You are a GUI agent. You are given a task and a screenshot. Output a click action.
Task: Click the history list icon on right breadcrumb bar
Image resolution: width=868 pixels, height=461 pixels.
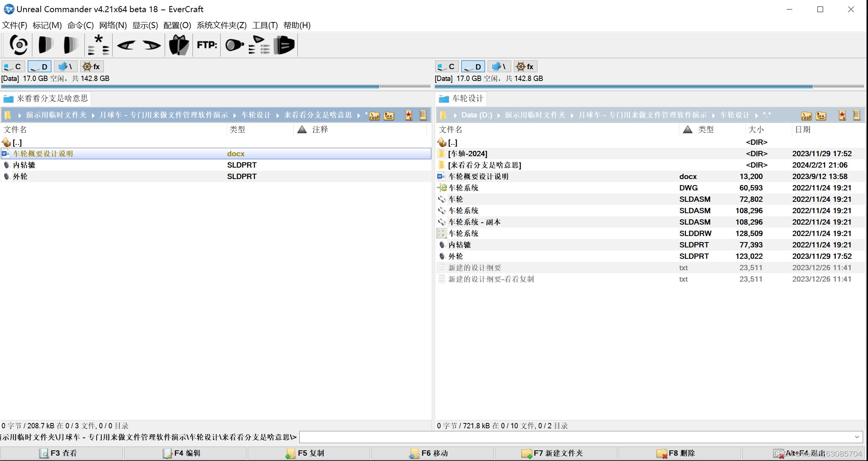pyautogui.click(x=857, y=115)
